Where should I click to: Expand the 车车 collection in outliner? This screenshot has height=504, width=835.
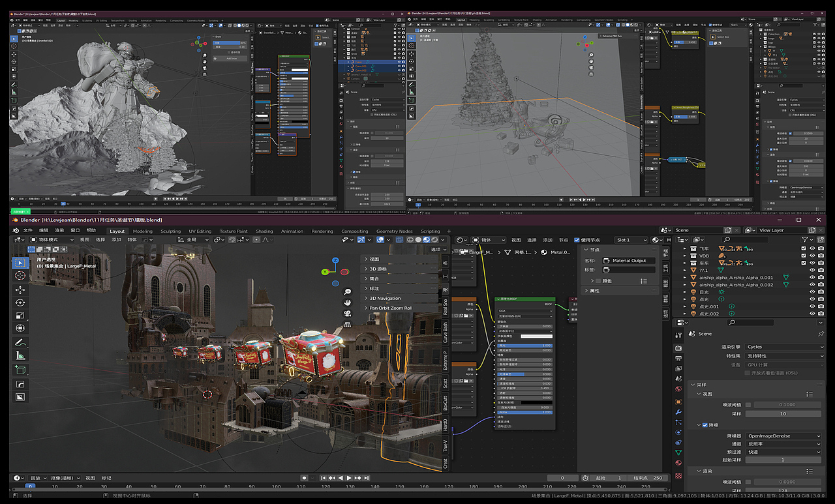click(685, 263)
